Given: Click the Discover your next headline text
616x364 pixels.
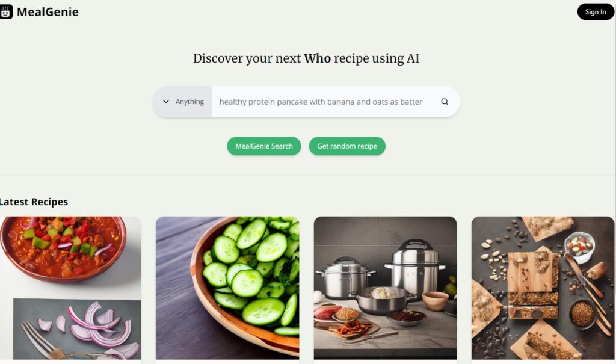Looking at the screenshot, I should pyautogui.click(x=247, y=58).
